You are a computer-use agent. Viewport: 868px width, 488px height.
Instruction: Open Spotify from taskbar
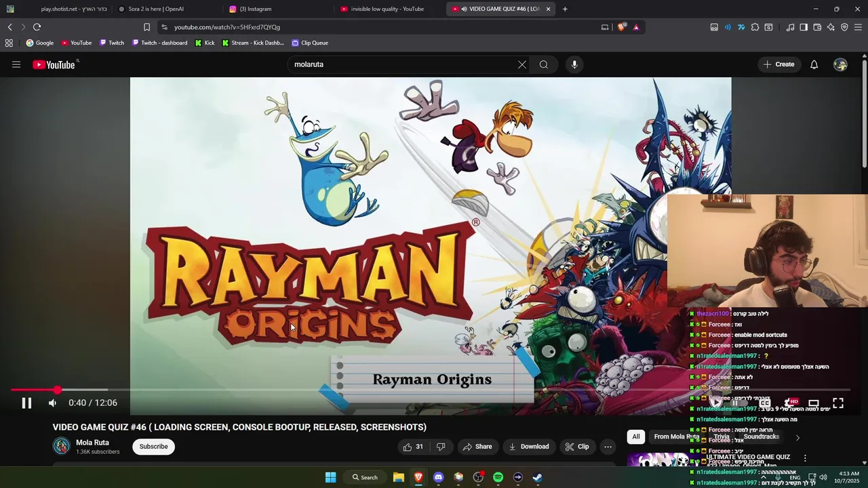point(498,477)
